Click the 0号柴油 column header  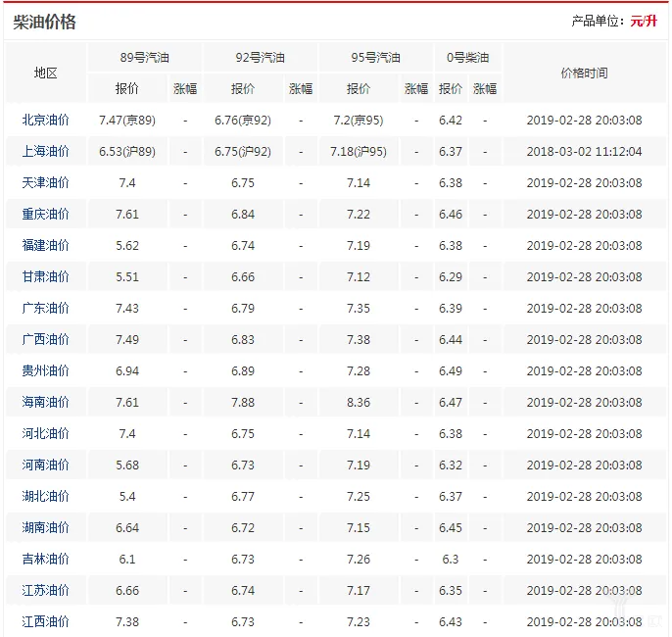(468, 58)
